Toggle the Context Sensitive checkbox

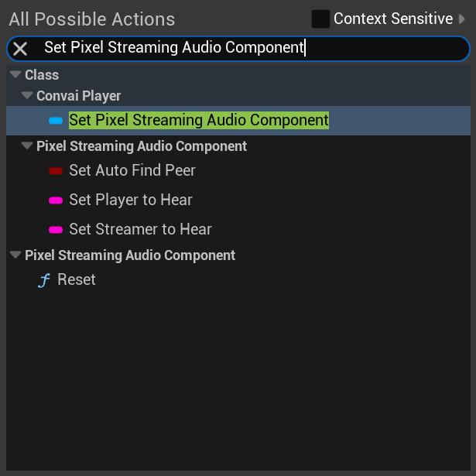[320, 19]
